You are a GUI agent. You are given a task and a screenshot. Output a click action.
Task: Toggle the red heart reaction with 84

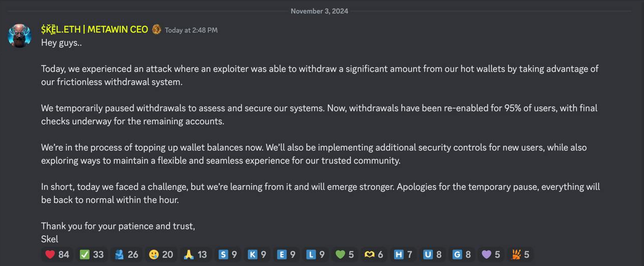(x=57, y=254)
